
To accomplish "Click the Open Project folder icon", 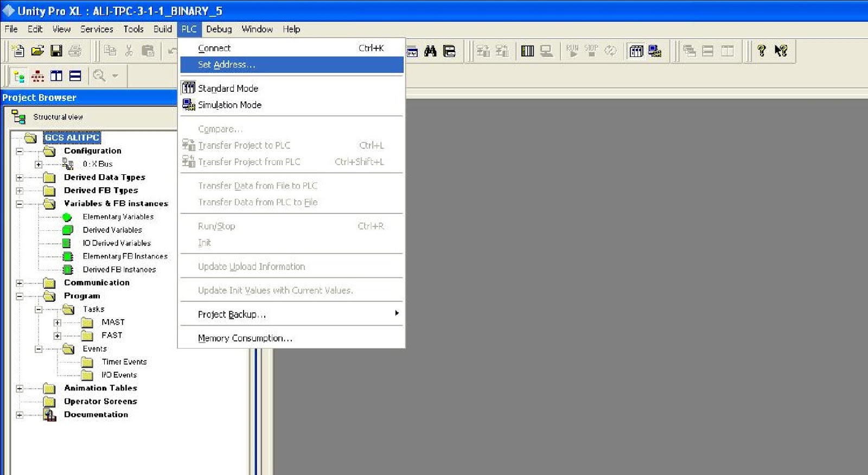I will coord(37,50).
